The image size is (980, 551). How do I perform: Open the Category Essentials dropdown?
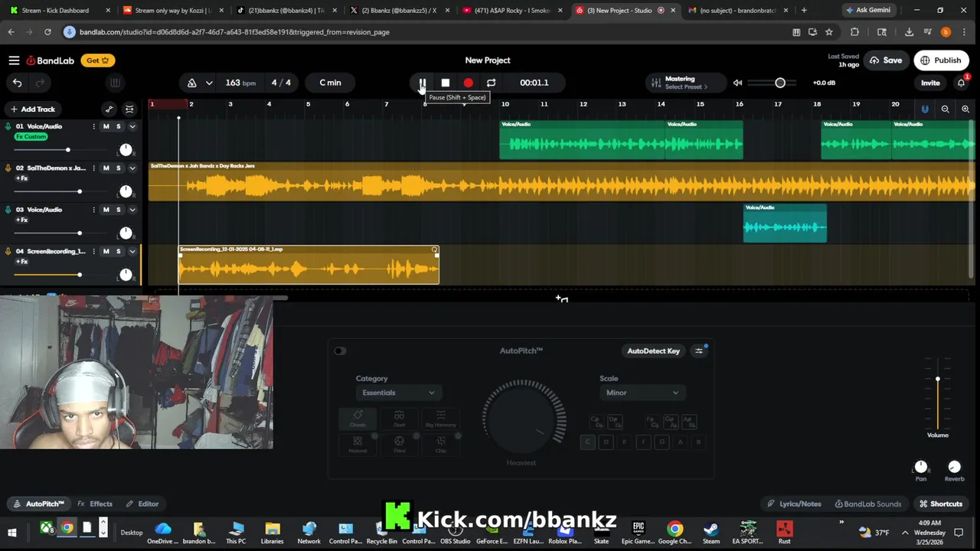coord(398,393)
